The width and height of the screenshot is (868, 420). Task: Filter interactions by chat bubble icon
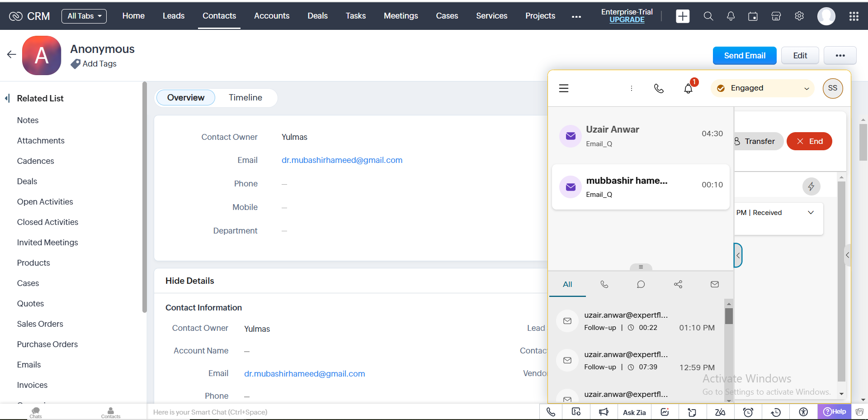pyautogui.click(x=641, y=284)
